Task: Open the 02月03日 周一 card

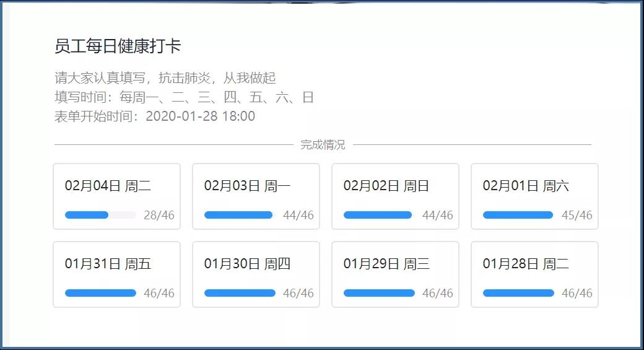Action: [x=256, y=196]
